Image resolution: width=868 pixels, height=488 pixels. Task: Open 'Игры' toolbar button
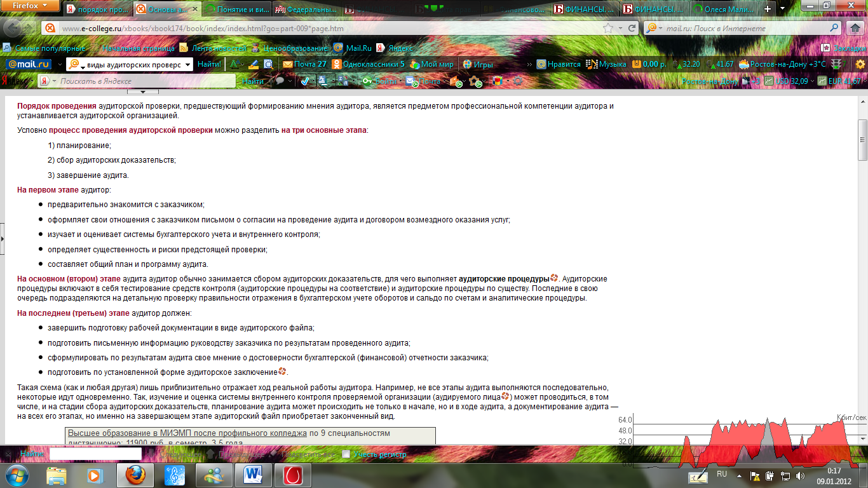click(478, 64)
